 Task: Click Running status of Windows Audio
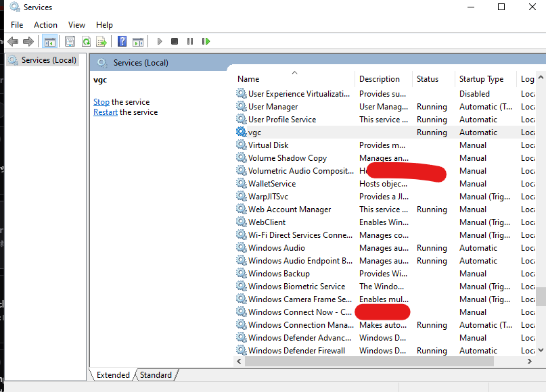pyautogui.click(x=432, y=248)
